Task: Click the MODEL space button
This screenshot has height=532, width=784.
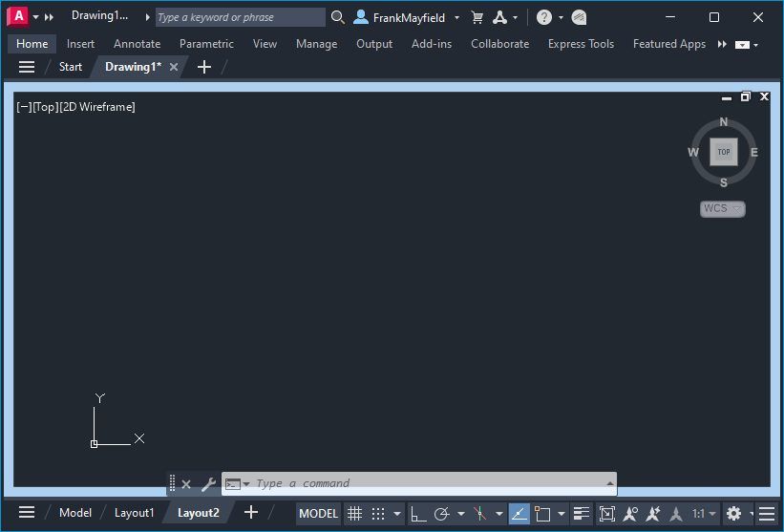Action: [x=318, y=514]
